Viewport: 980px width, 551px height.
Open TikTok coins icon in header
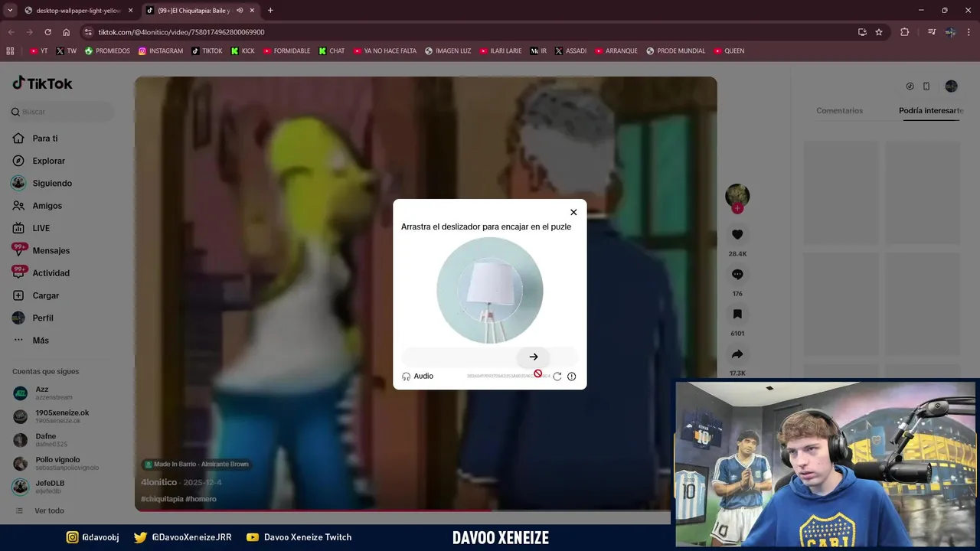910,86
